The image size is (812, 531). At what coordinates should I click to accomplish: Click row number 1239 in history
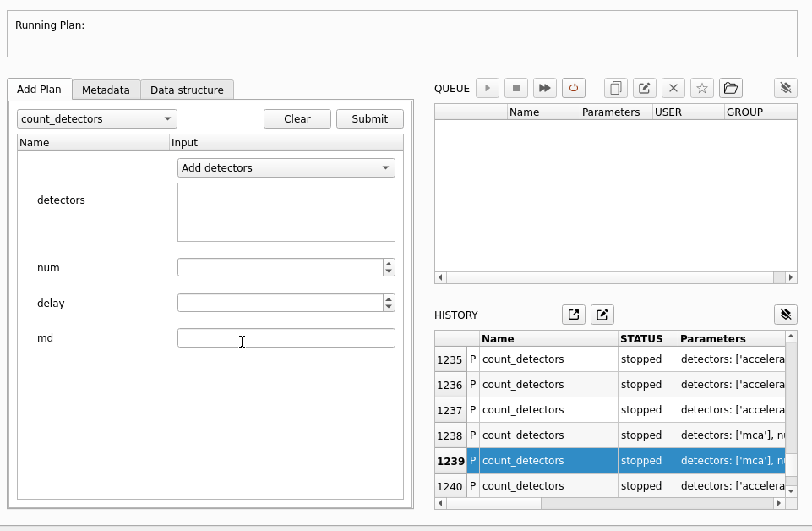pyautogui.click(x=450, y=461)
